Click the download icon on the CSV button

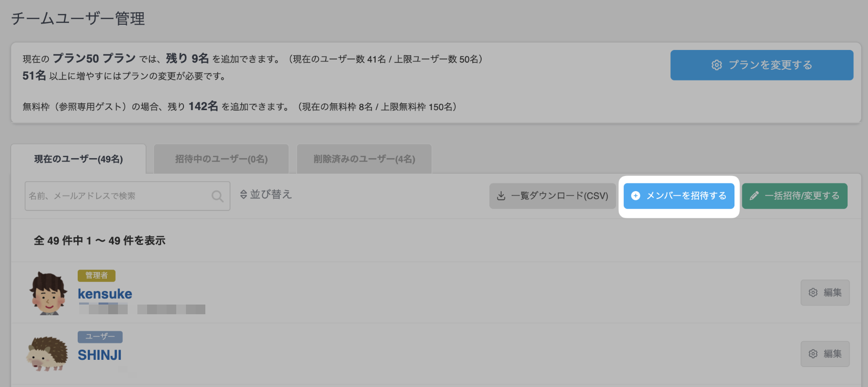pyautogui.click(x=501, y=196)
